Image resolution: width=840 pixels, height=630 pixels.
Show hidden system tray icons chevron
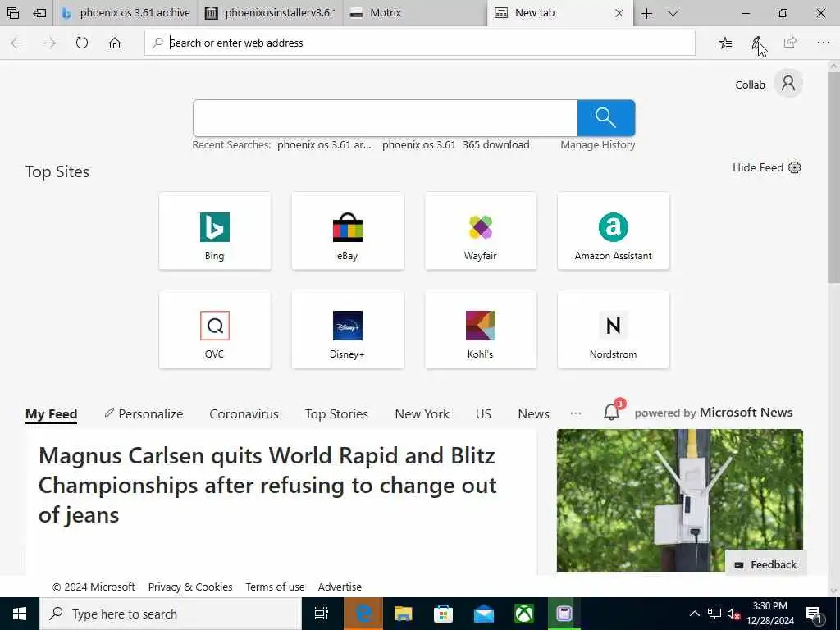694,614
